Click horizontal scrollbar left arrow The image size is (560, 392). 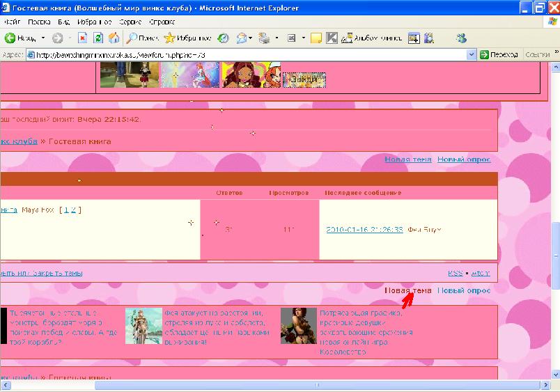pos(6,385)
